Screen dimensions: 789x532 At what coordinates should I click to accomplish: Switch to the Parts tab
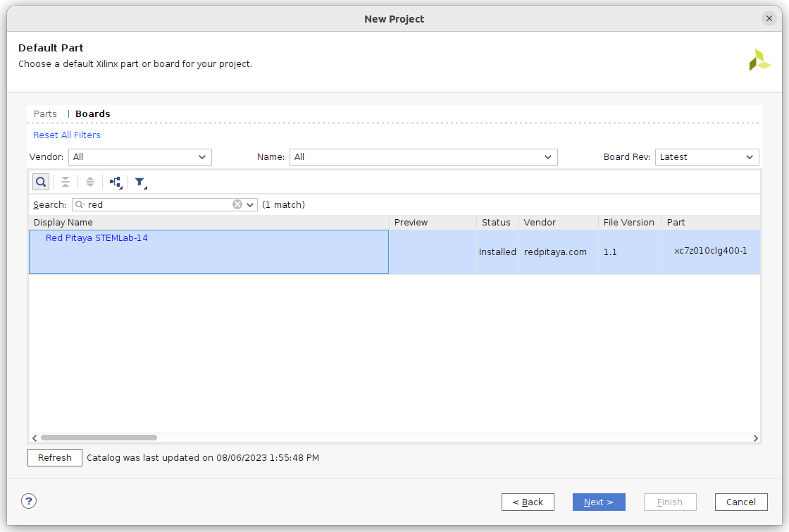tap(45, 113)
